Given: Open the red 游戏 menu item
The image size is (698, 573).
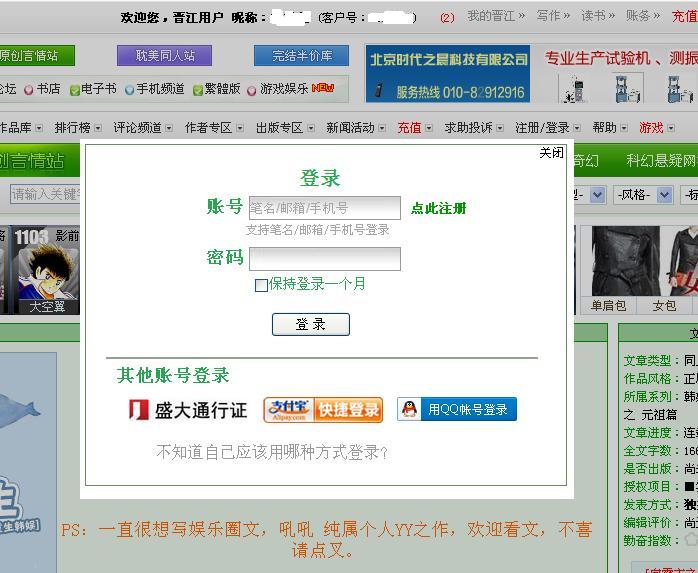Looking at the screenshot, I should point(651,128).
